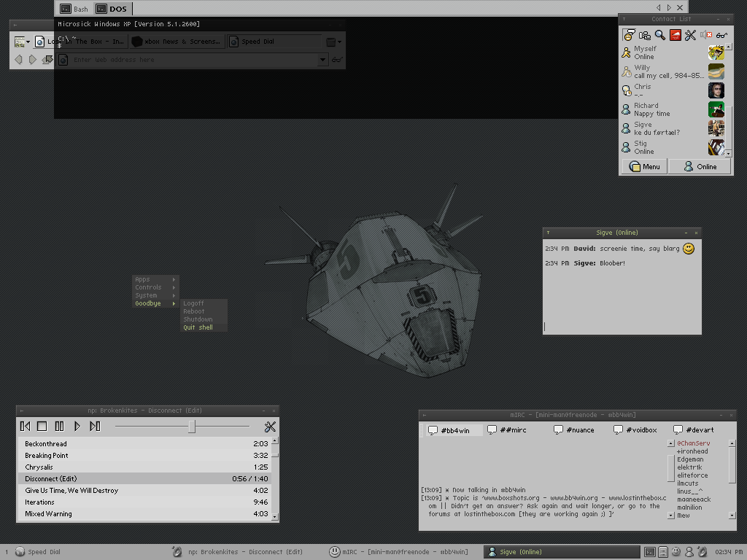Stop playback in the music player
Image resolution: width=747 pixels, height=560 pixels.
(x=42, y=427)
